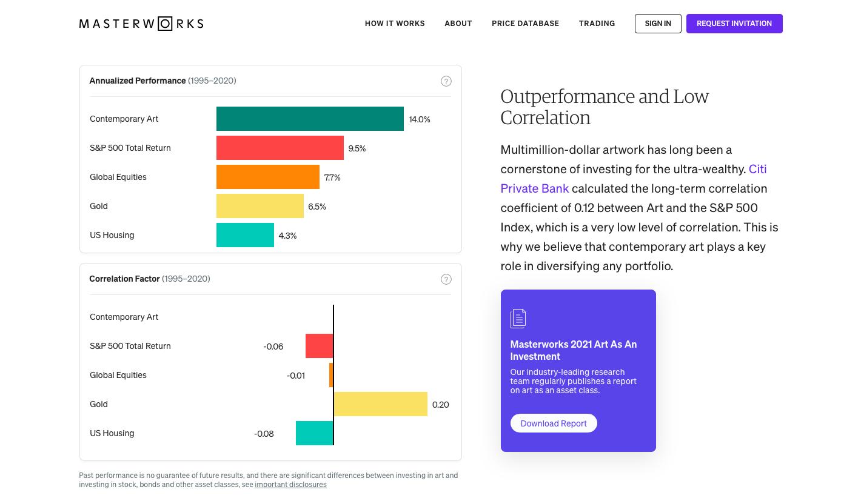
Task: Click the green Contemporary Art performance bar
Action: click(x=310, y=119)
